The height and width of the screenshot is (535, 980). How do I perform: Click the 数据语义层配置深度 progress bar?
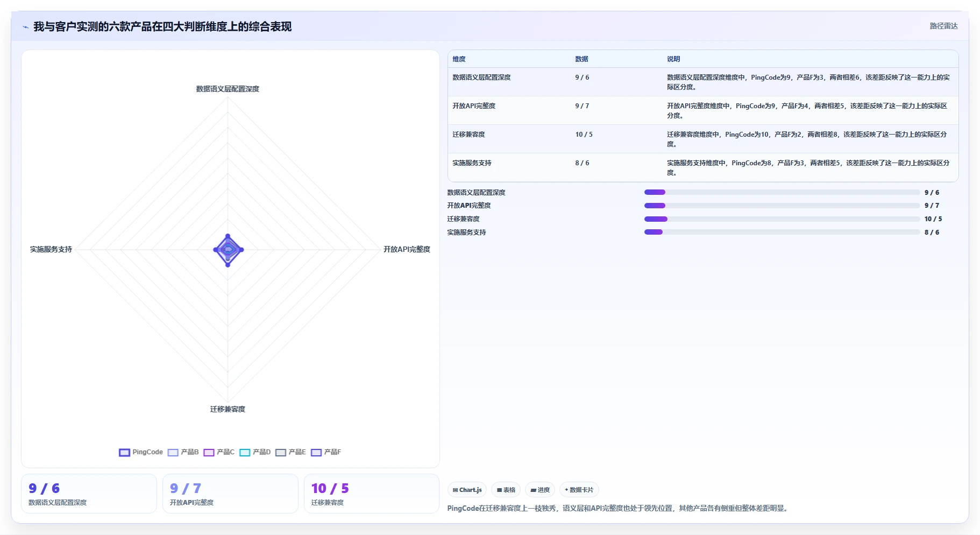coord(782,192)
